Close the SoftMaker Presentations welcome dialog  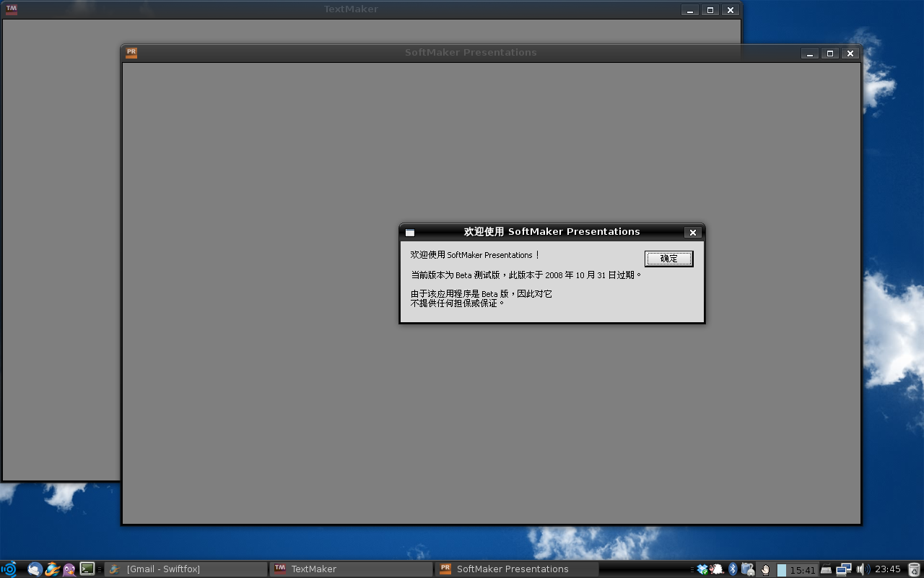692,233
